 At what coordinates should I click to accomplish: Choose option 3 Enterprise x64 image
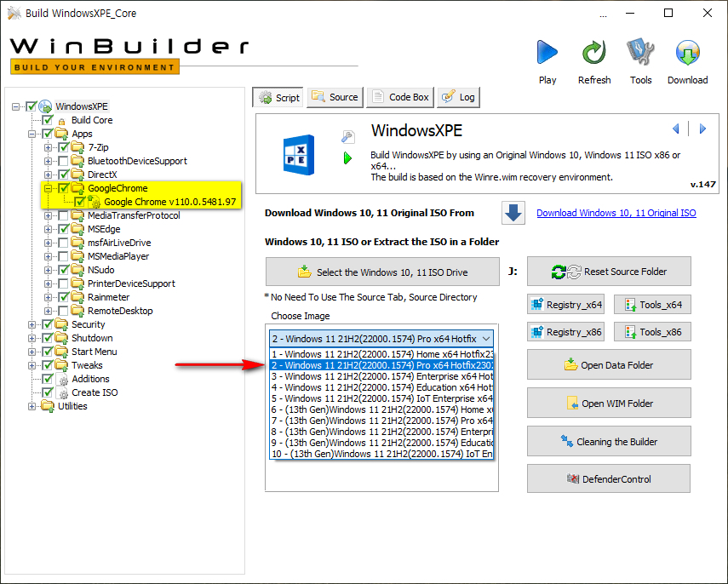381,376
